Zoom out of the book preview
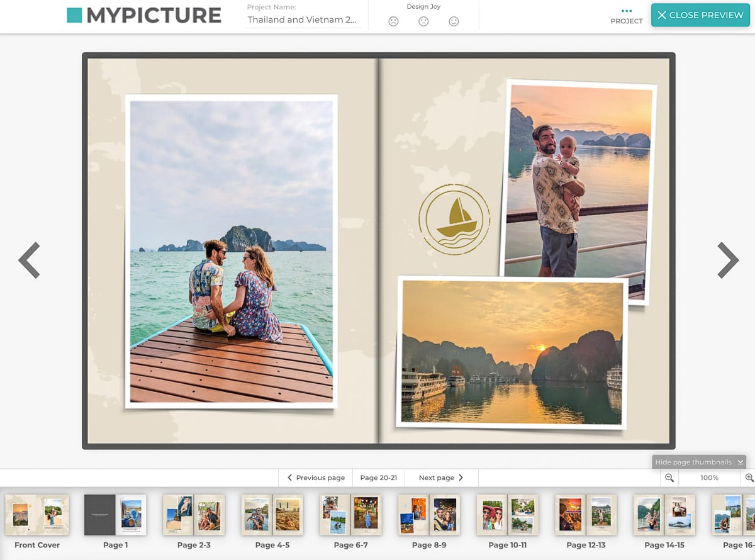This screenshot has height=560, width=755. (x=669, y=478)
